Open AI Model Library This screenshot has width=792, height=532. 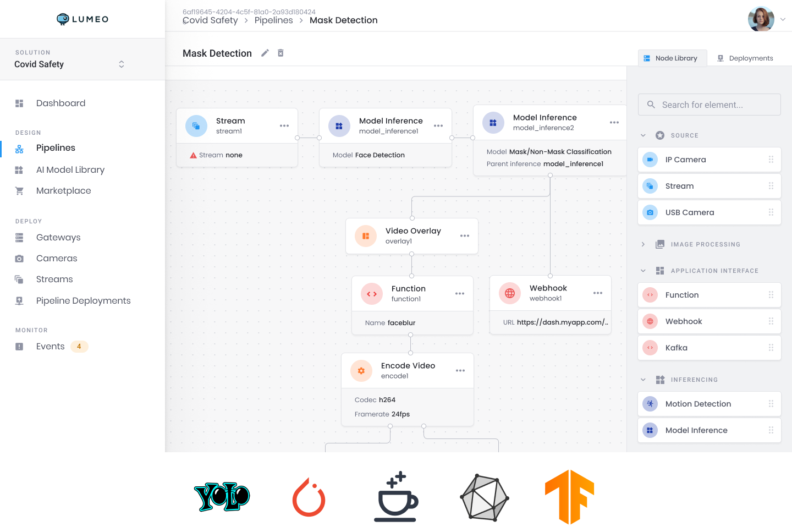[x=70, y=170]
